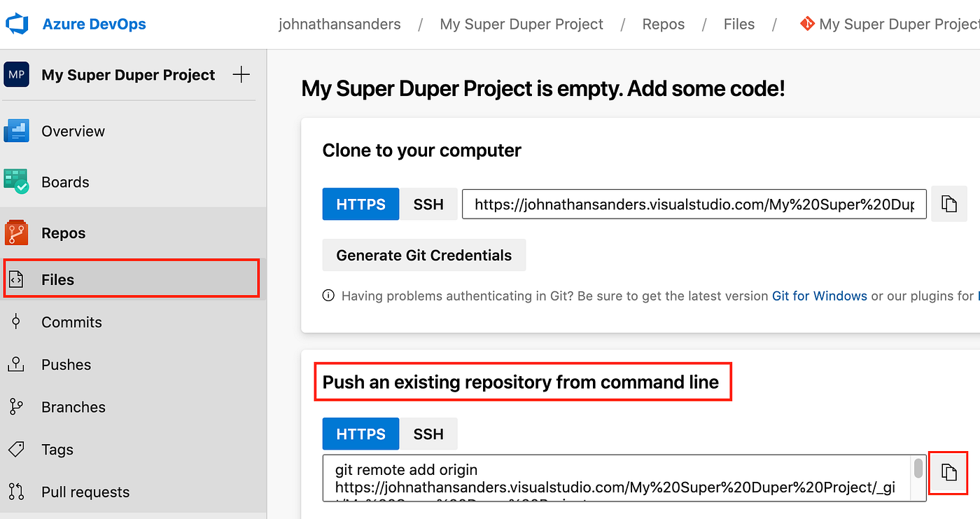Click the Pushes icon
This screenshot has width=980, height=519.
click(x=16, y=364)
